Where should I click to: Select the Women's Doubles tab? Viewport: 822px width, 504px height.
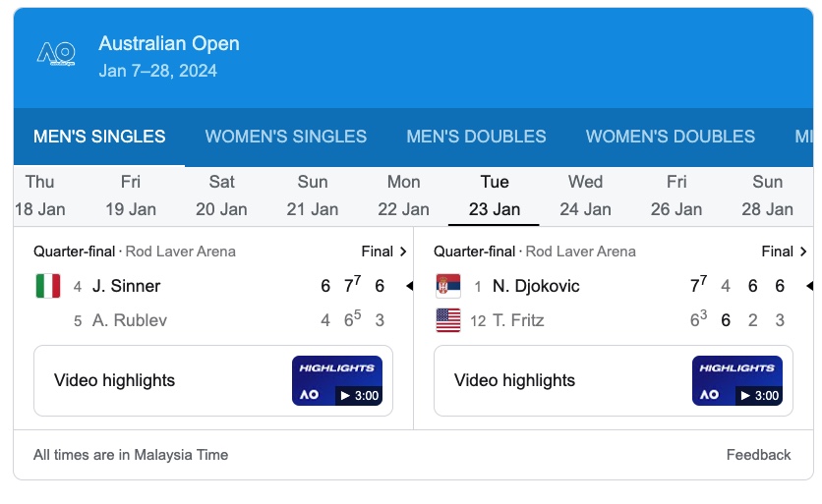tap(670, 137)
